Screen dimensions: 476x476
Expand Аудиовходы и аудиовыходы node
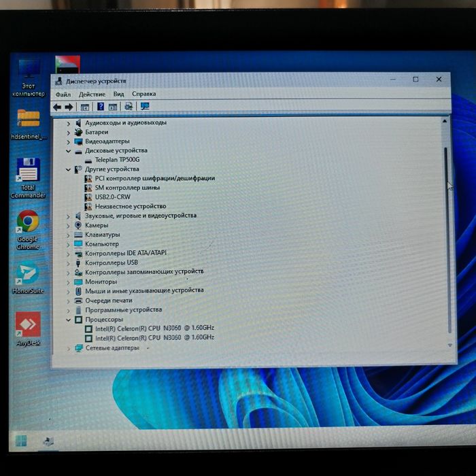pos(68,123)
